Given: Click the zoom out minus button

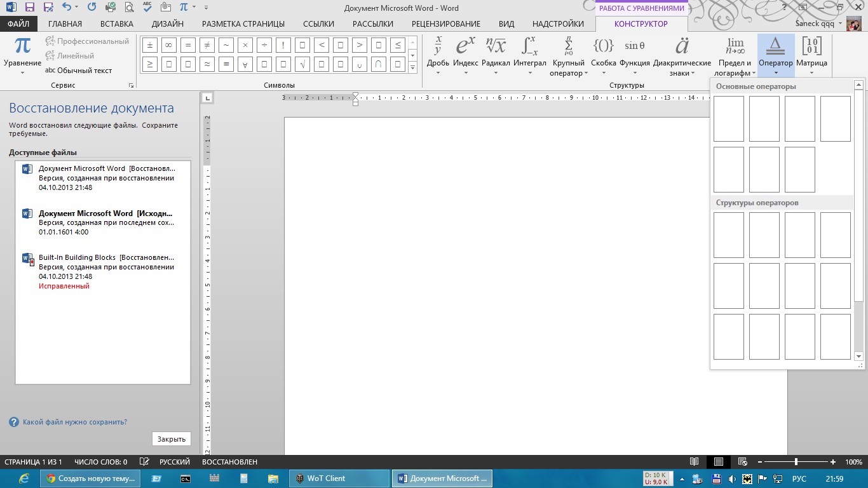Looking at the screenshot, I should coord(759,462).
